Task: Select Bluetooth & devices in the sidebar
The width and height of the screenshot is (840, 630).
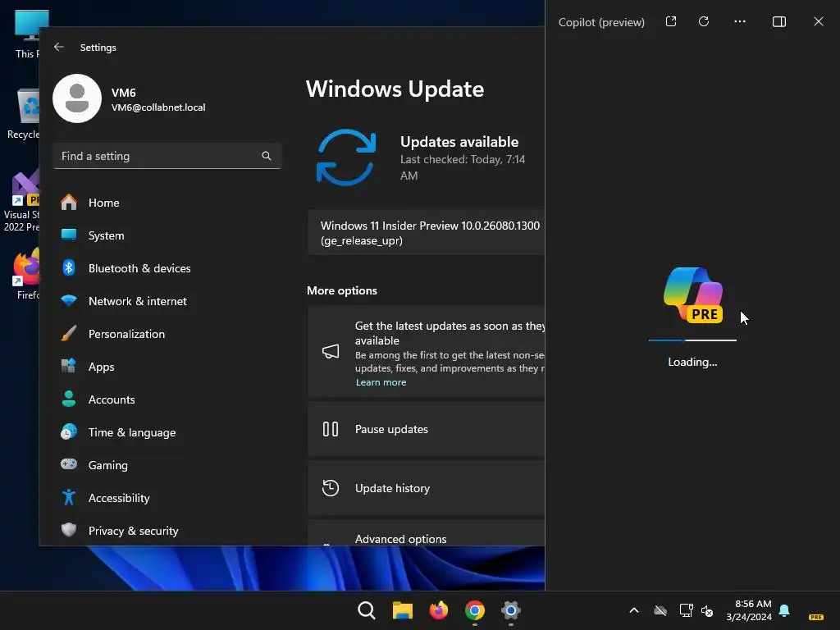Action: pos(167,268)
